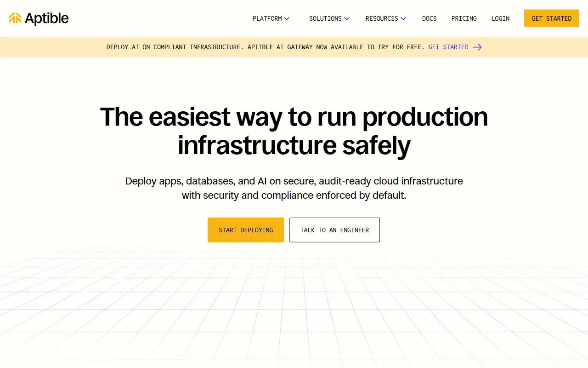588x368 pixels.
Task: Open the Pricing page
Action: pos(464,18)
